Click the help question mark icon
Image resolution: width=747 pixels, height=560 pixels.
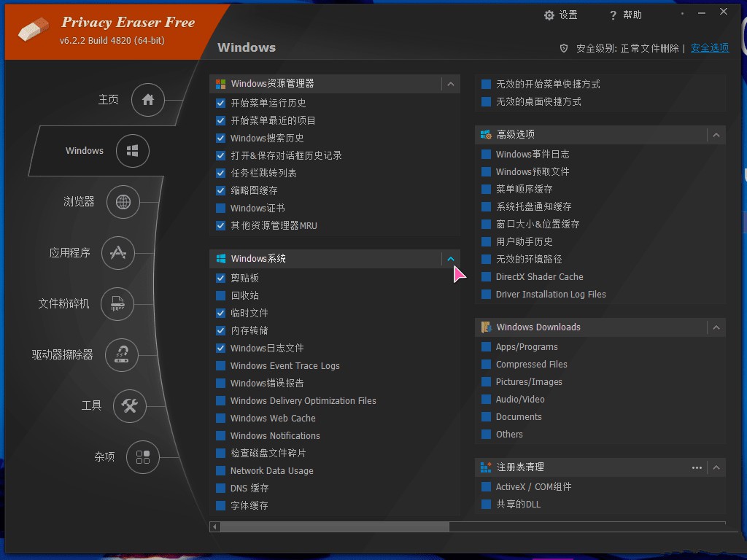tap(613, 15)
